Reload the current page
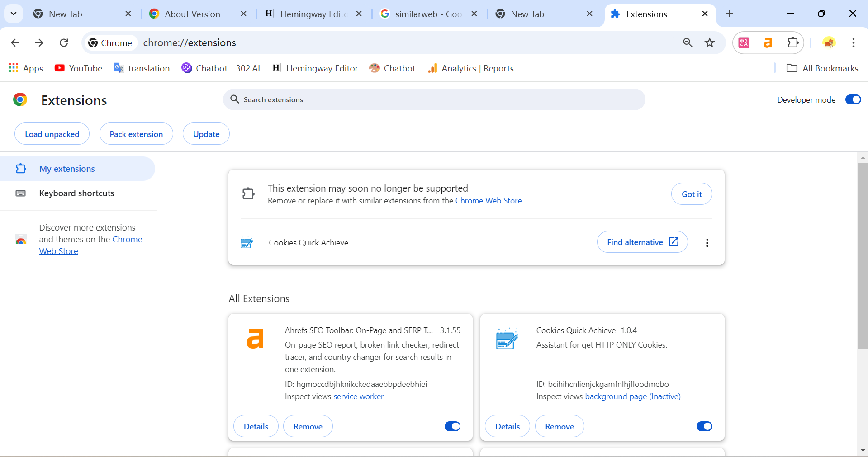This screenshot has width=868, height=457. point(64,42)
